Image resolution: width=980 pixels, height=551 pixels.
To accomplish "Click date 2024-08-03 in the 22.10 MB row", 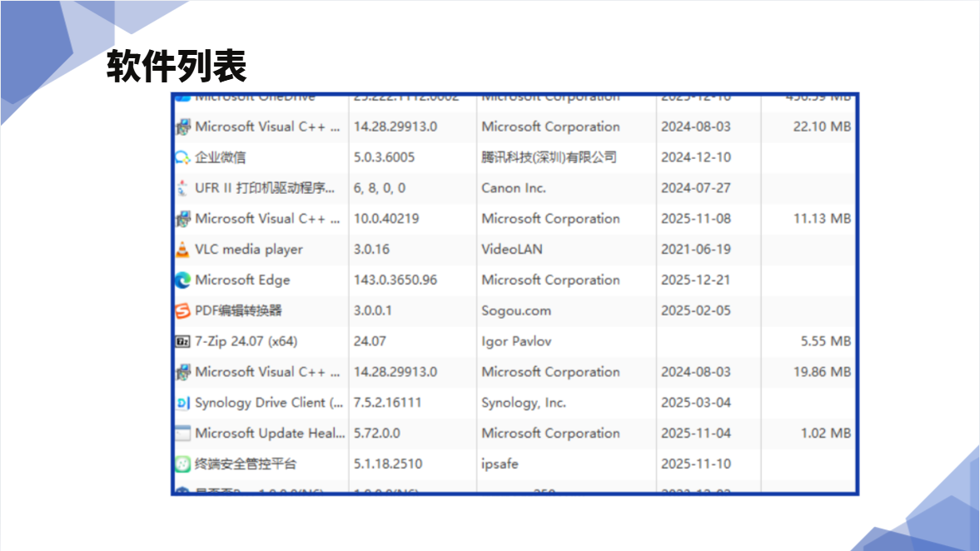I will tap(695, 127).
